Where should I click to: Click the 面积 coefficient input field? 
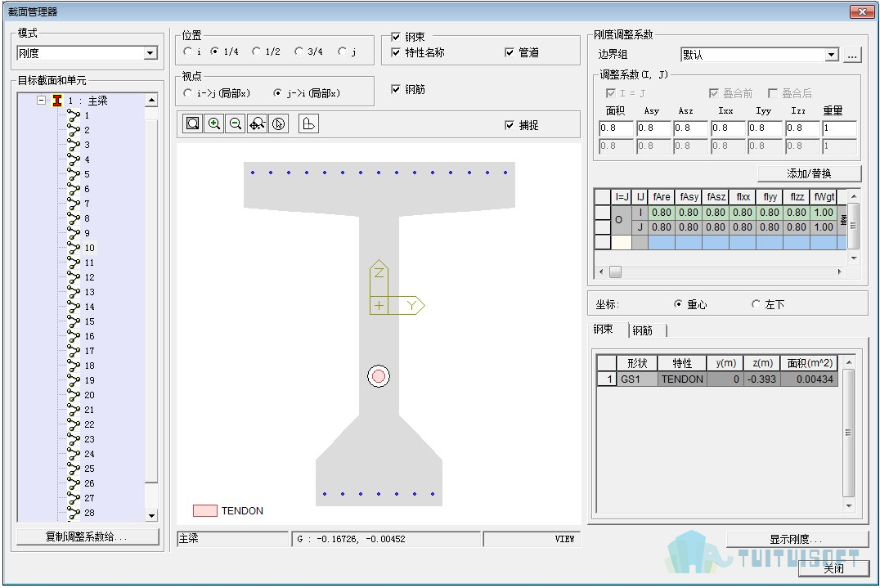coord(616,128)
